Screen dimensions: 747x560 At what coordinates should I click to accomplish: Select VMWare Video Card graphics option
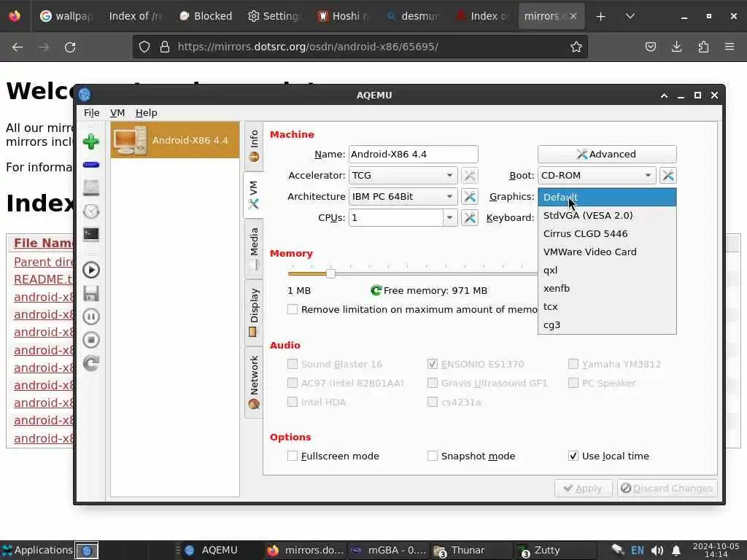pos(607,252)
